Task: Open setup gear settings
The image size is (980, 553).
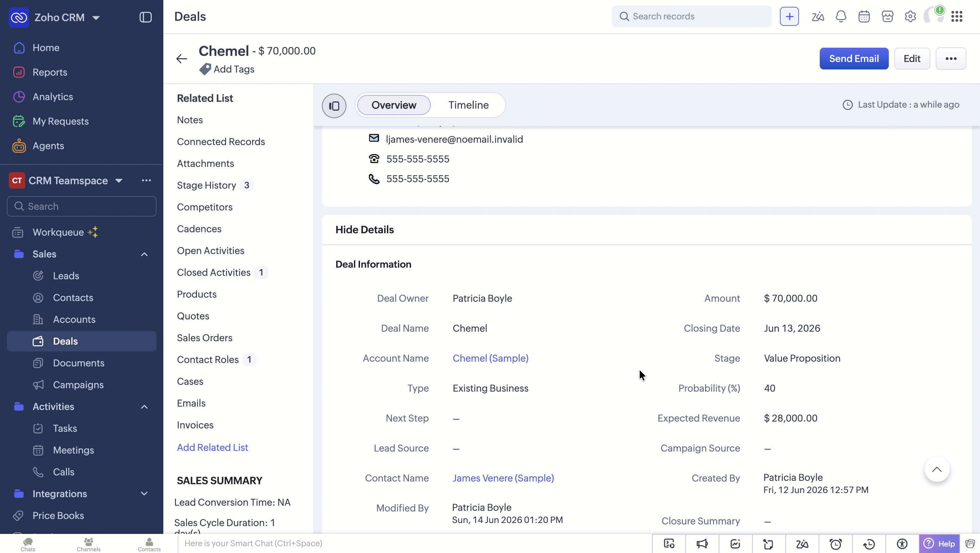Action: (x=910, y=16)
